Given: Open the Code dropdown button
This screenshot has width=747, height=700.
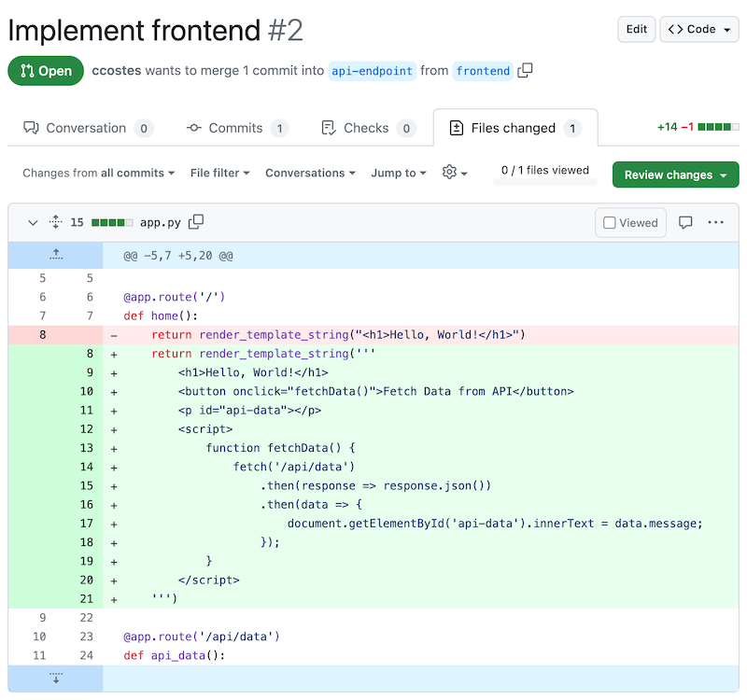Looking at the screenshot, I should click(x=699, y=29).
